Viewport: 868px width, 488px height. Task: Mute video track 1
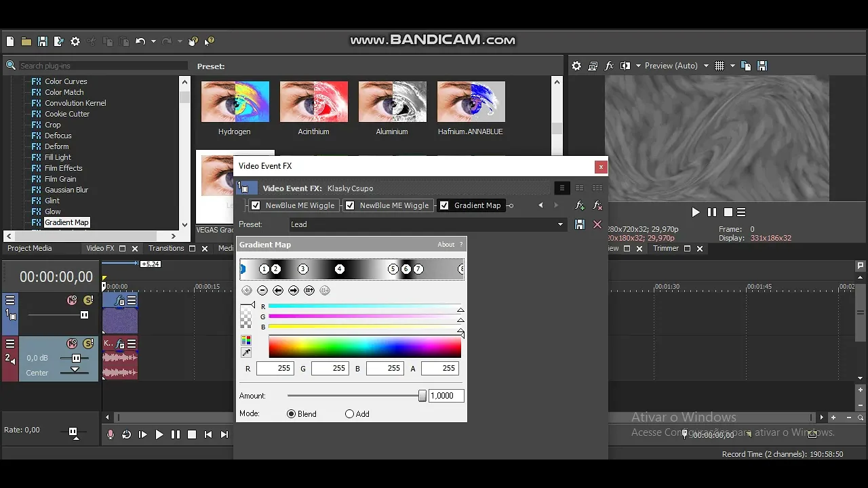72,300
